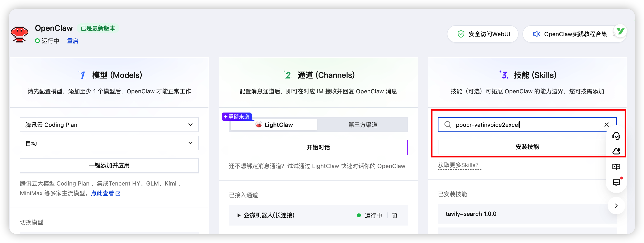Click the OpenClaw red crab logo
The height and width of the screenshot is (243, 644).
point(19,34)
